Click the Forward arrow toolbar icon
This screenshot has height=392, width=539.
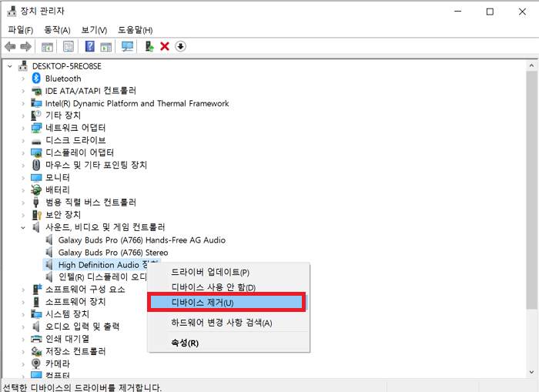point(25,46)
